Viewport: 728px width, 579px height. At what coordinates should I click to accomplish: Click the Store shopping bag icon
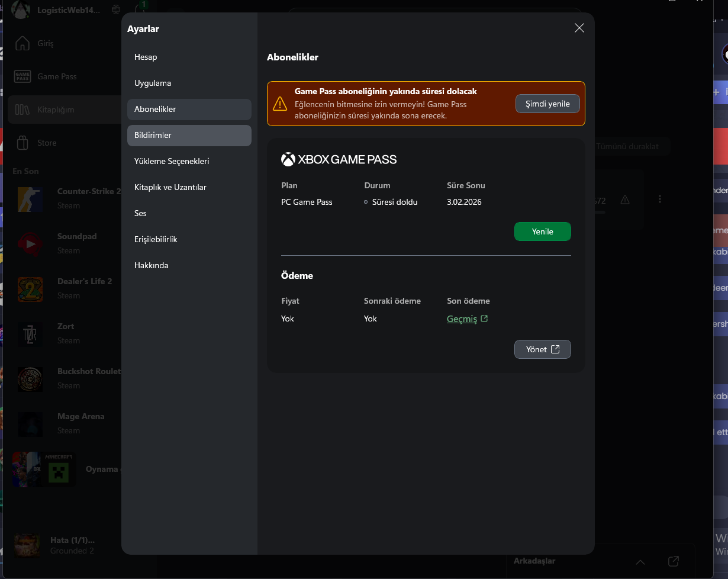[22, 143]
